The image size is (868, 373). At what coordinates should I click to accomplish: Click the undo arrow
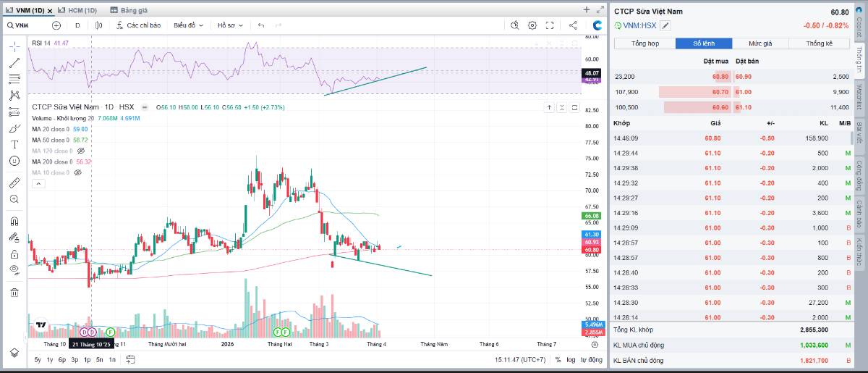260,25
